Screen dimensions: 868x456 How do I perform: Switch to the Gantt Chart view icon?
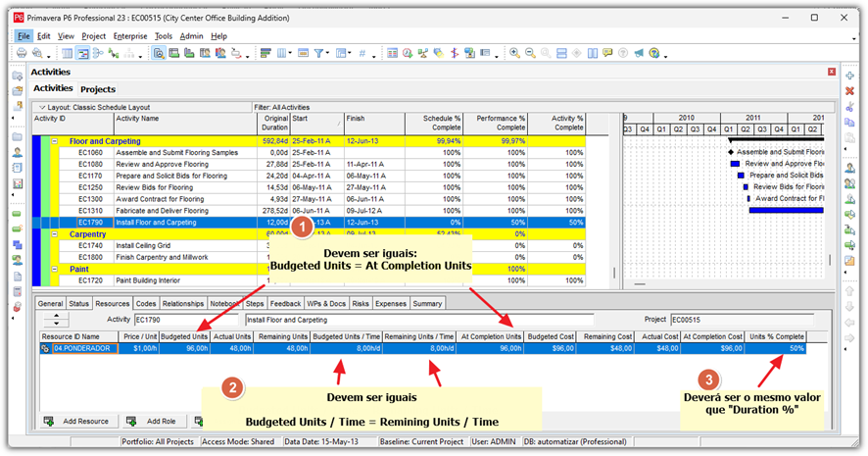pyautogui.click(x=82, y=53)
